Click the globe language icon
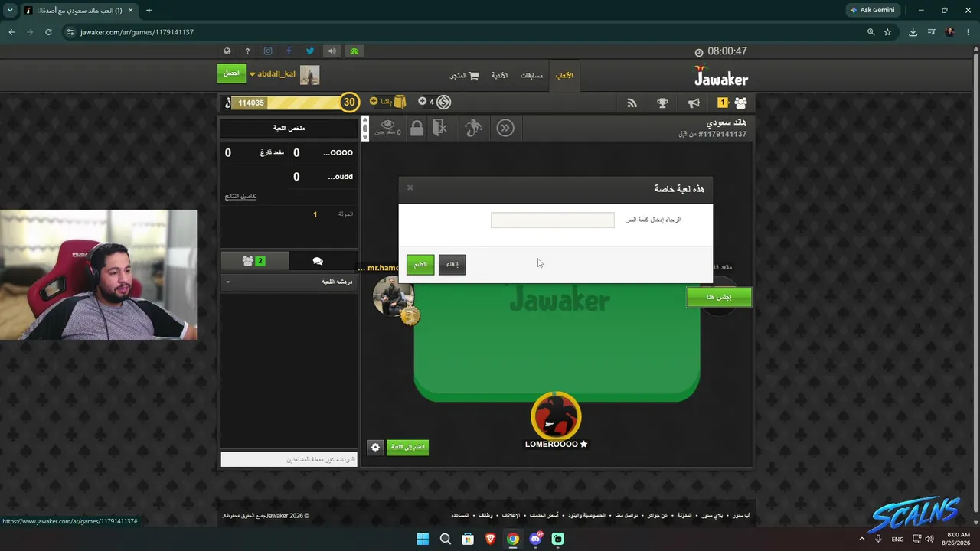Viewport: 980px width, 551px height. (x=227, y=51)
